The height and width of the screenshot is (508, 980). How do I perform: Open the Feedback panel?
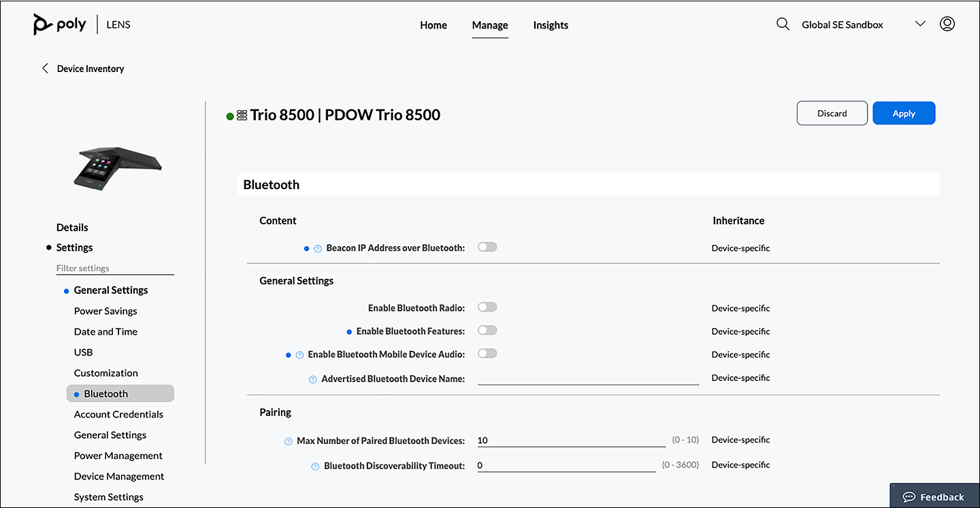point(934,497)
